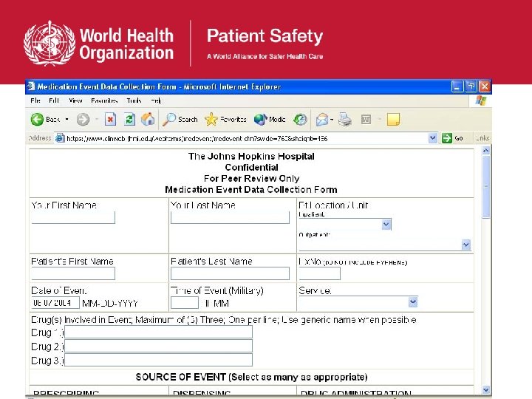
Task: Click the Drug 2 input field
Action: (x=158, y=346)
